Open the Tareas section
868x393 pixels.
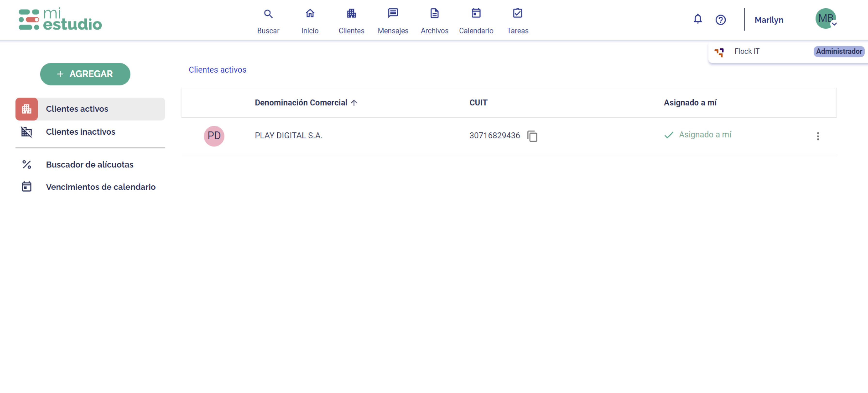click(x=518, y=21)
